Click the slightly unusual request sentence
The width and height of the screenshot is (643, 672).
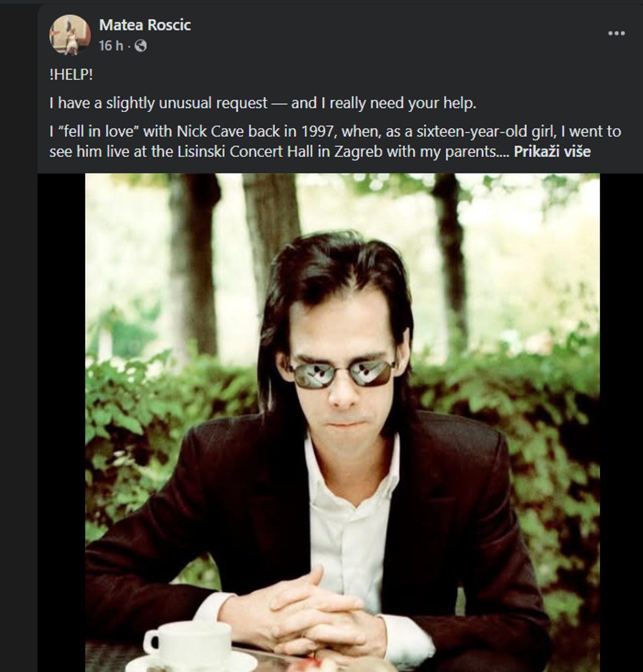262,103
